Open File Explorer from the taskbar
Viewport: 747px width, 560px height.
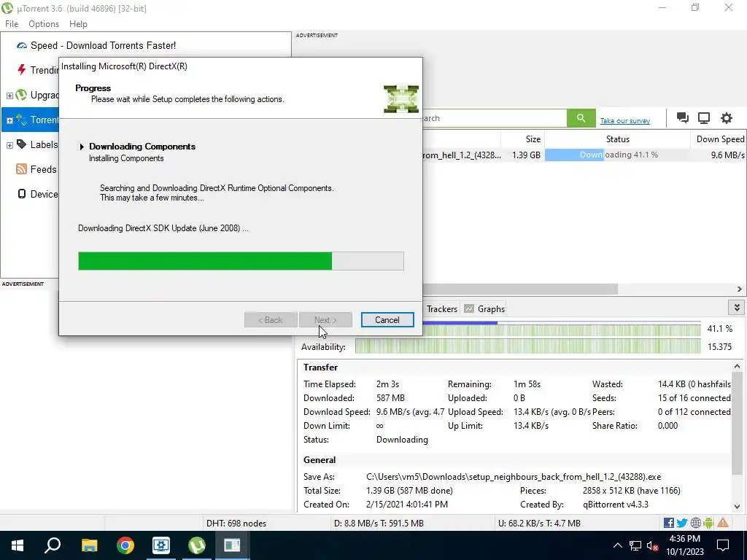click(89, 545)
